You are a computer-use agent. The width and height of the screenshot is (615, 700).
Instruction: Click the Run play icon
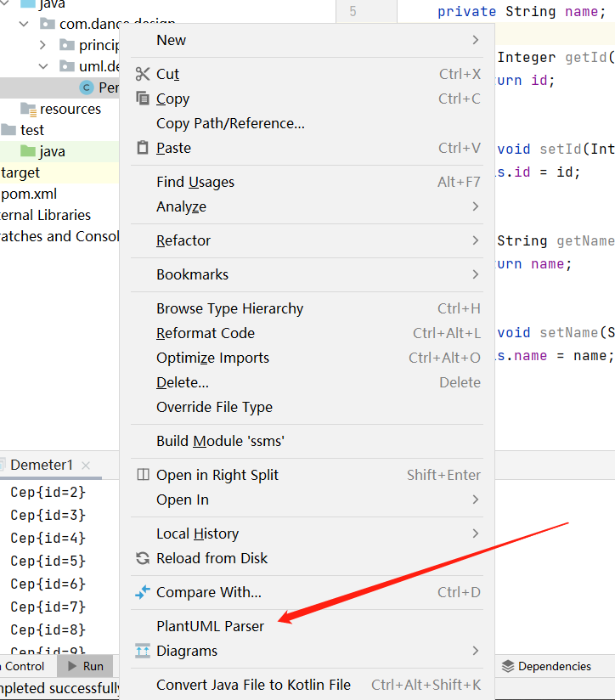pyautogui.click(x=72, y=666)
